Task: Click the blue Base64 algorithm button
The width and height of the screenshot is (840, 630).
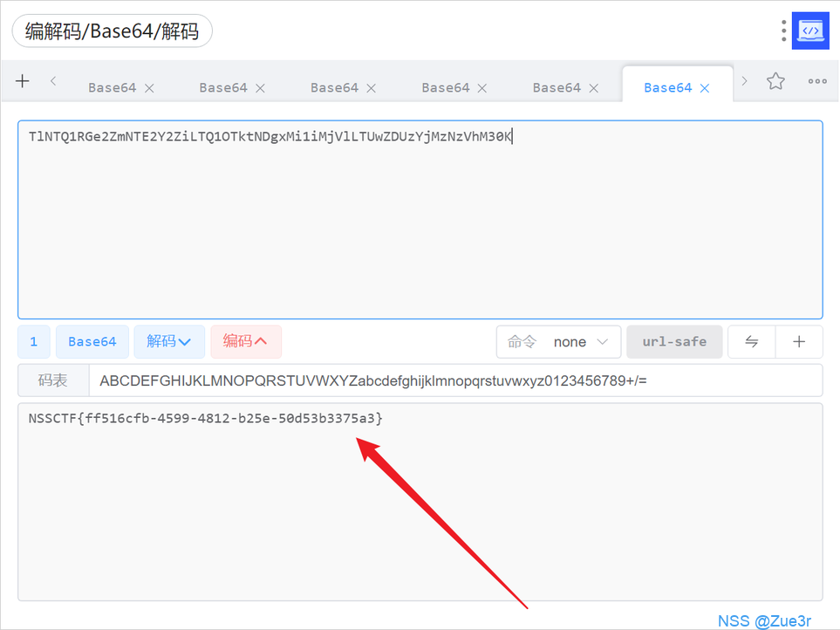Action: click(x=92, y=342)
